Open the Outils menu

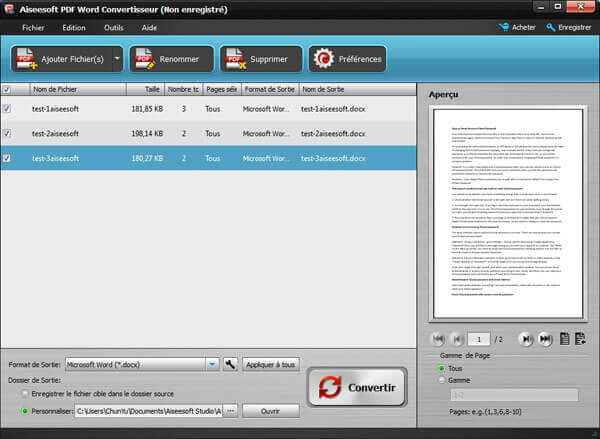(x=114, y=28)
